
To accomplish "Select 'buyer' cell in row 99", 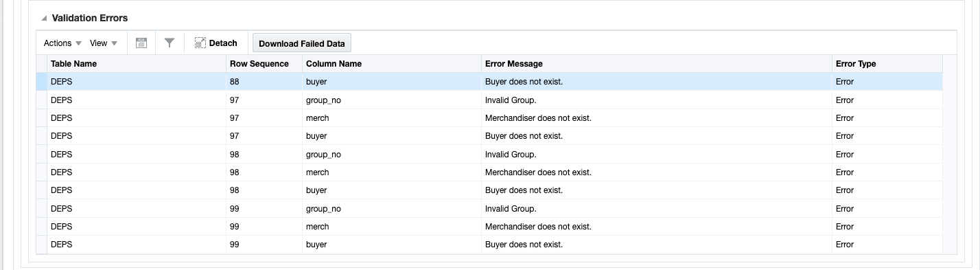I will [x=392, y=245].
